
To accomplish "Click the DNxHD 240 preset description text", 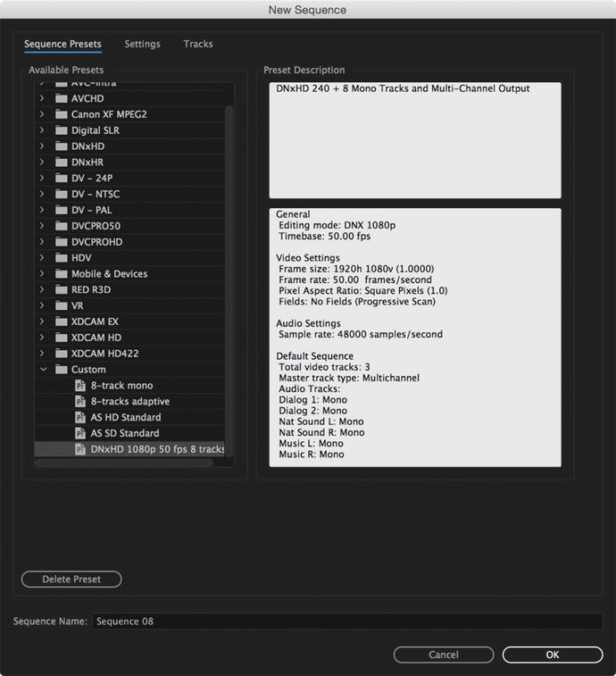I will [403, 88].
